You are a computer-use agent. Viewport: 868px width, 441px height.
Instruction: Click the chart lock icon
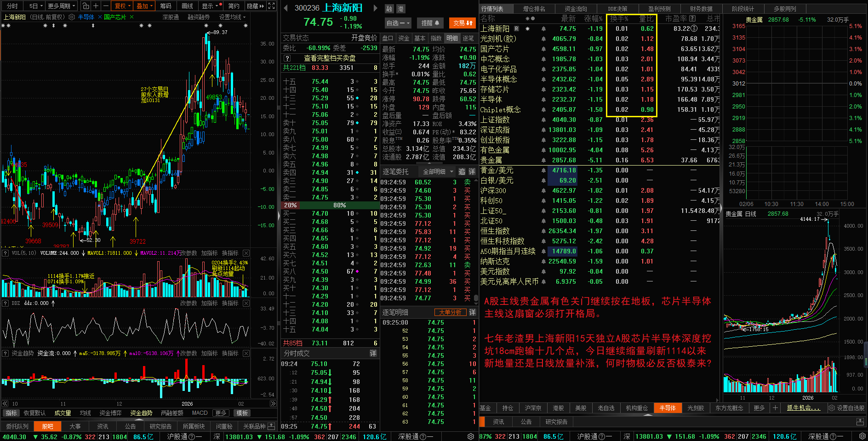(x=86, y=6)
